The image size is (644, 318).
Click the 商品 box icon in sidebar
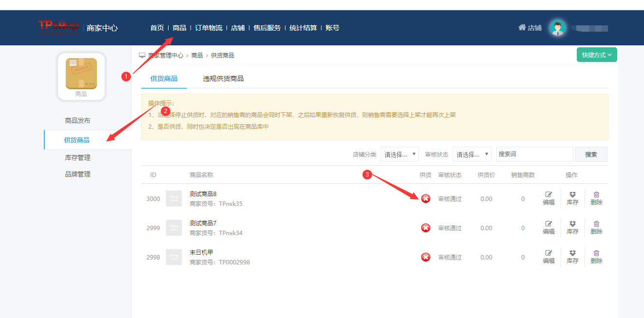pyautogui.click(x=81, y=74)
